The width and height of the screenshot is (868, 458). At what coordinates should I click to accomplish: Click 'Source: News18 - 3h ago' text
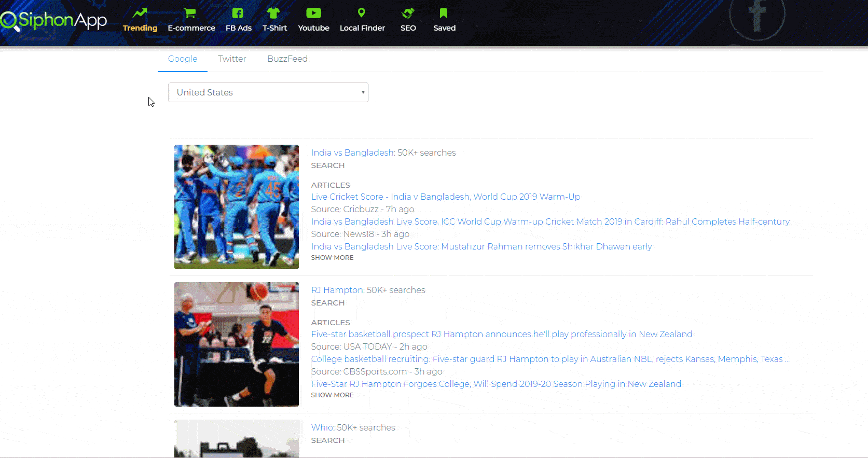(361, 234)
